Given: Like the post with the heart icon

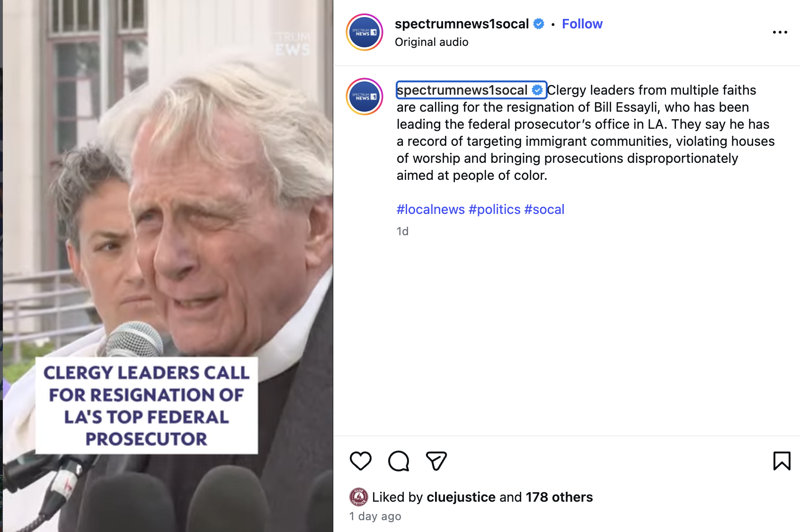Looking at the screenshot, I should tap(361, 461).
